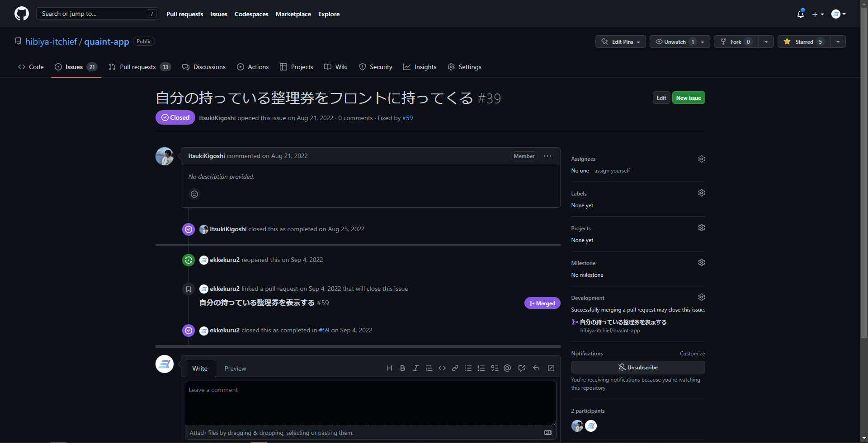868x443 pixels.
Task: Open the create new plus menu
Action: (x=818, y=14)
